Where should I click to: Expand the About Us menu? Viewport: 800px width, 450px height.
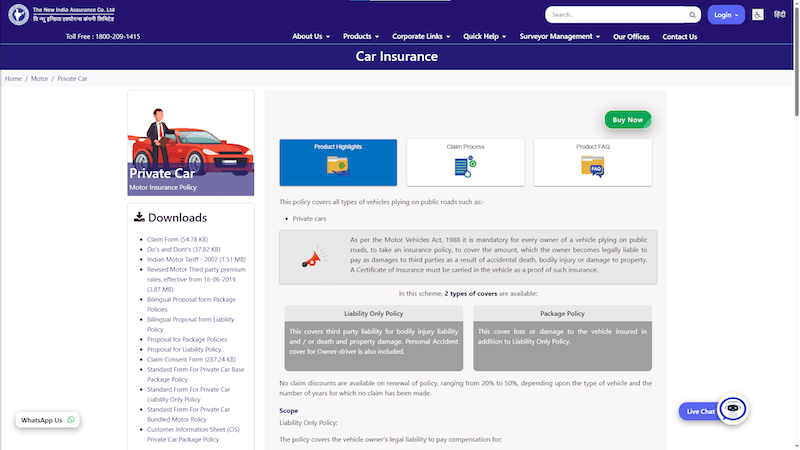tap(311, 36)
